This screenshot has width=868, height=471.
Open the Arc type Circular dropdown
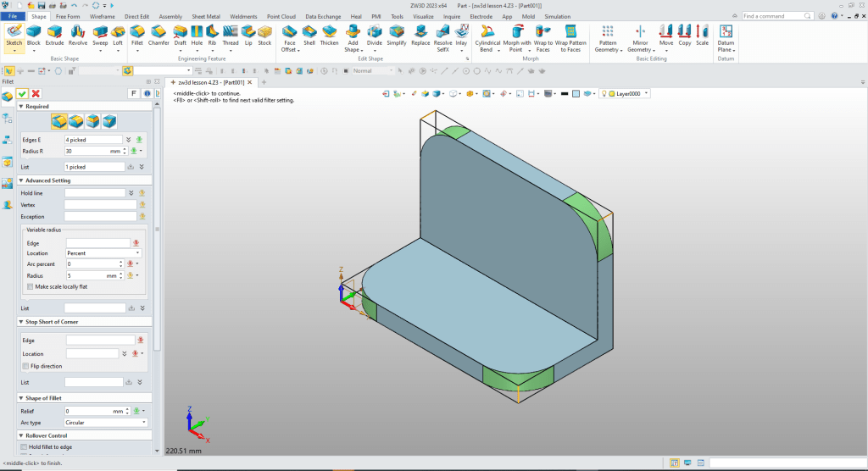(x=104, y=422)
